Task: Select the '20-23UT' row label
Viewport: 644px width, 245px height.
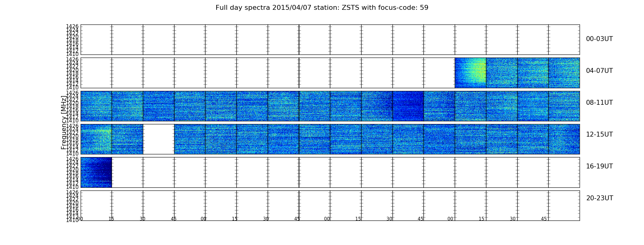Action: click(x=599, y=198)
